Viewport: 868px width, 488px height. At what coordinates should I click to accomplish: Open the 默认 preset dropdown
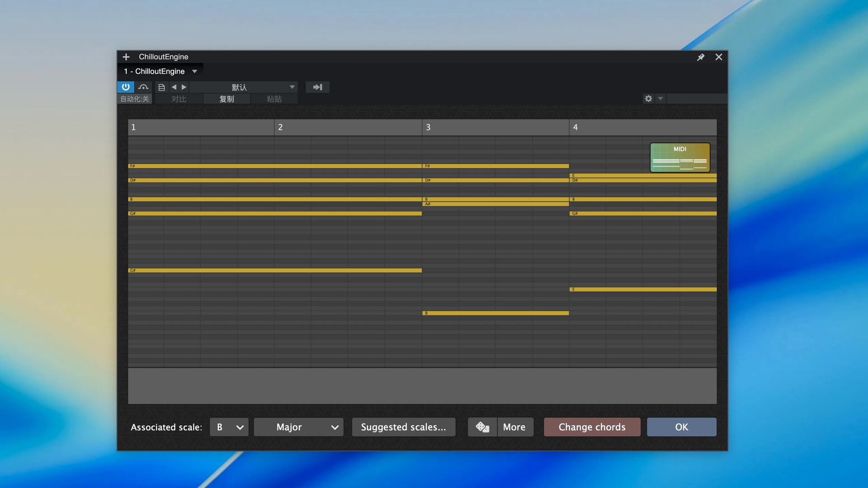click(244, 87)
